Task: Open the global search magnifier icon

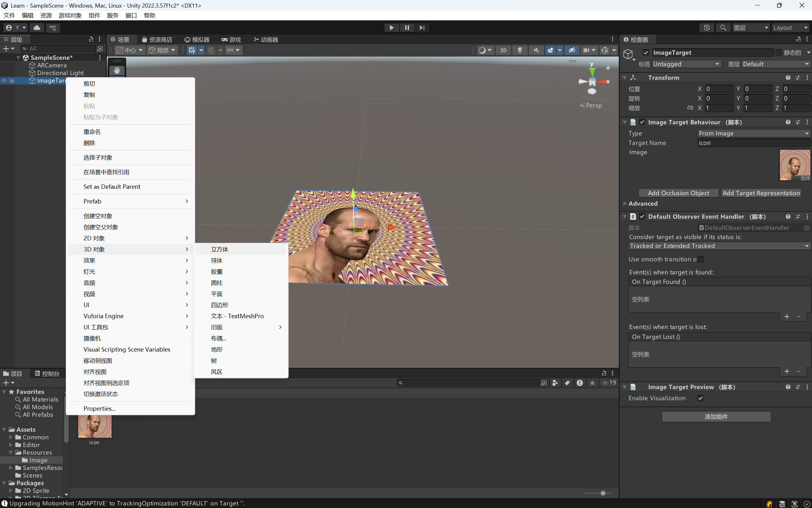Action: click(723, 28)
